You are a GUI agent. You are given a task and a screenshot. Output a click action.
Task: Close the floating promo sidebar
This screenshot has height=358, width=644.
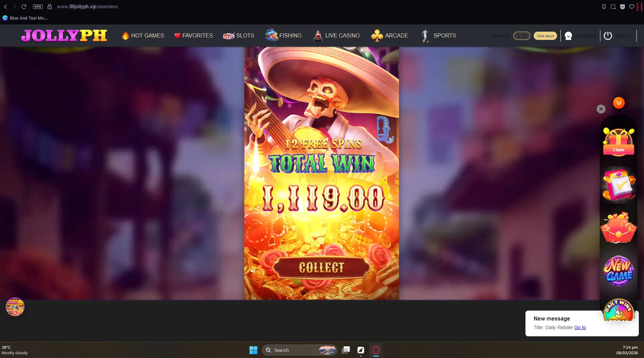601,109
